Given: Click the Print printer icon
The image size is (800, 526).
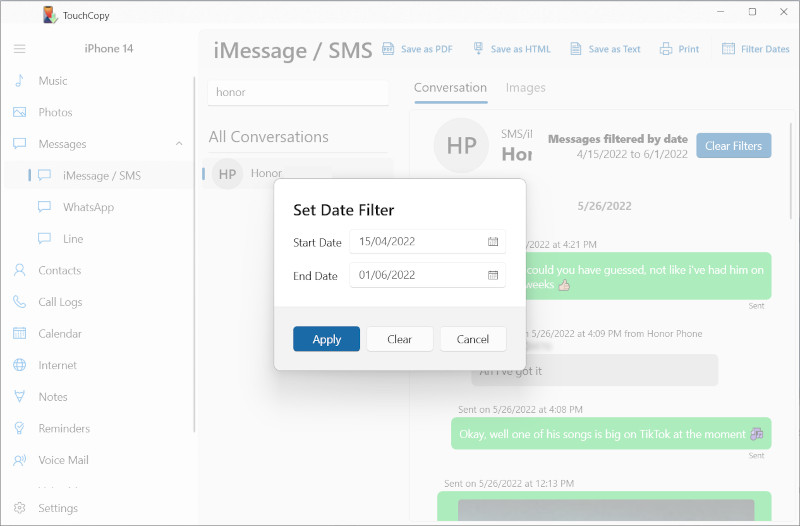Looking at the screenshot, I should coord(666,49).
